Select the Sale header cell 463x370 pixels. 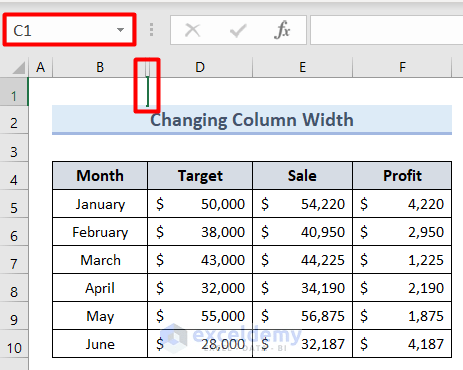302,176
